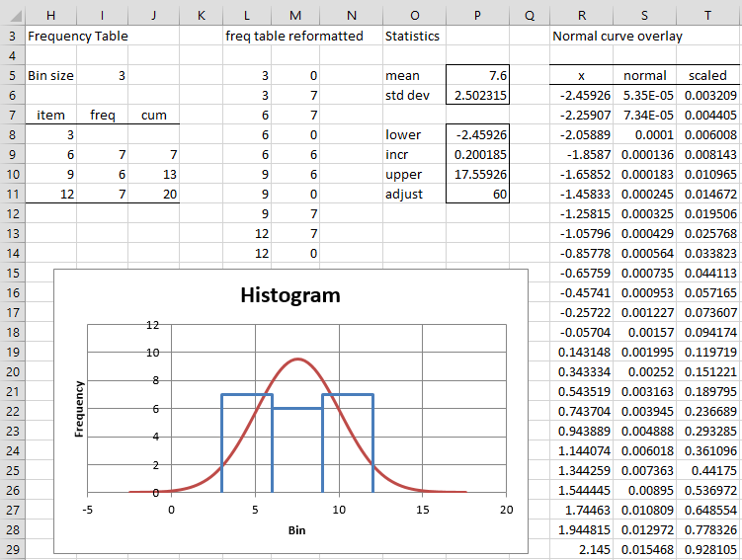This screenshot has width=742, height=560.
Task: Select the Frequency Table heading cell
Action: pos(77,36)
